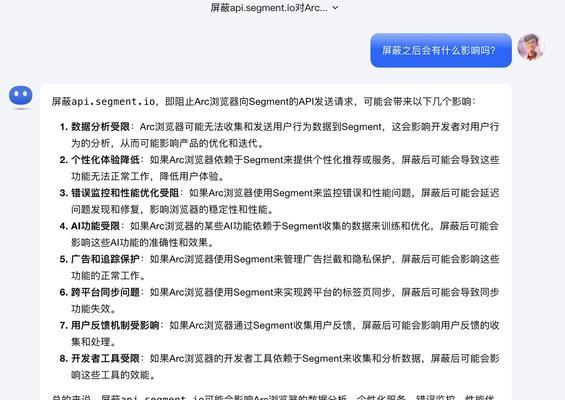Click the blue assistant bot avatar icon
565x400 pixels.
pos(21,96)
